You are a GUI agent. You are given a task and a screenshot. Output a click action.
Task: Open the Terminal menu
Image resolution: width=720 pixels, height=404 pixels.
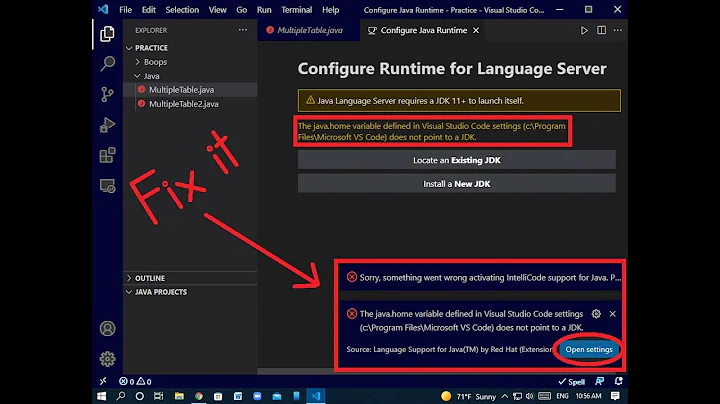pyautogui.click(x=297, y=10)
